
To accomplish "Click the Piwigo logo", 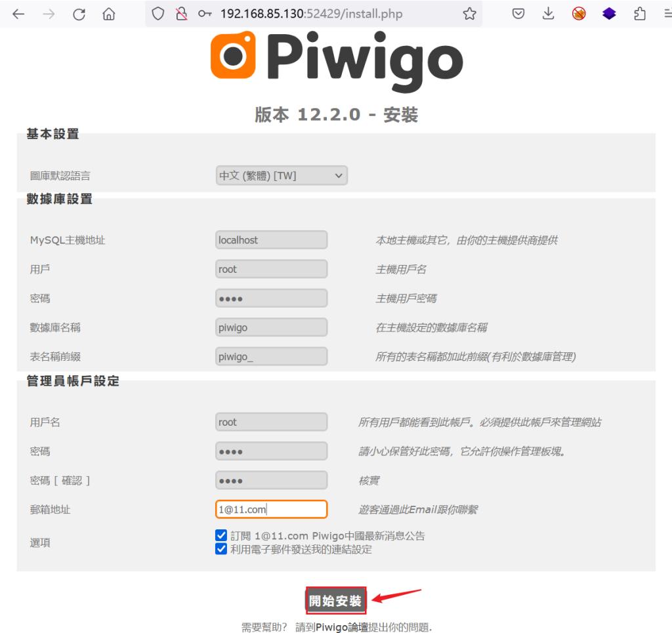I will tap(337, 61).
